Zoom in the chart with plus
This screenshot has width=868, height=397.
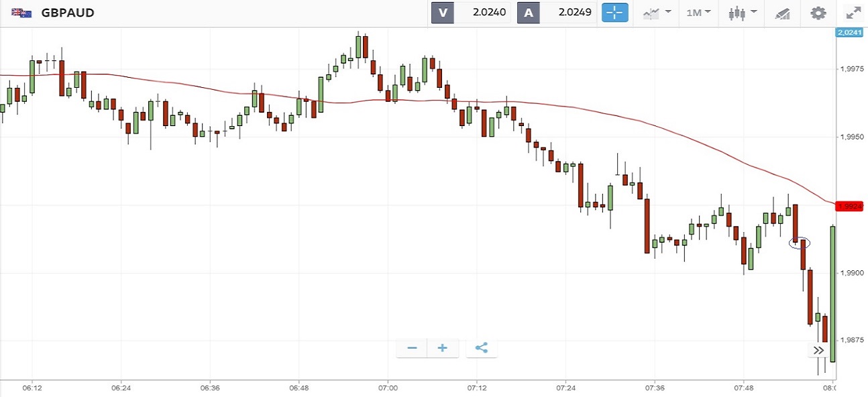tap(443, 348)
